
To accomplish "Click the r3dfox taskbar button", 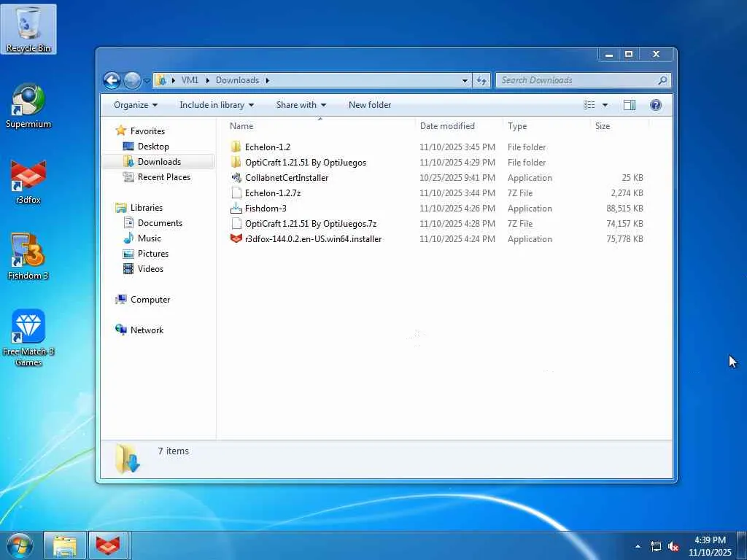I will click(108, 546).
